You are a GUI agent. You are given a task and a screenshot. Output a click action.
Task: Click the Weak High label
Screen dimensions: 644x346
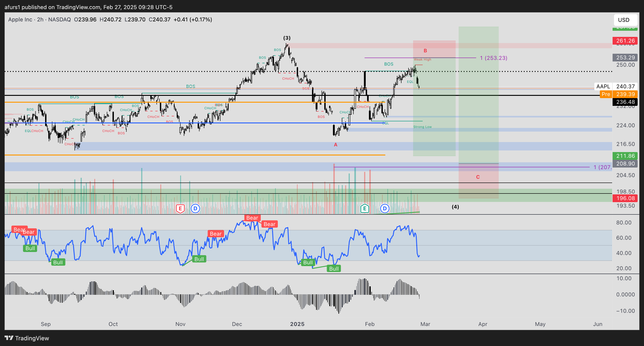pyautogui.click(x=422, y=59)
